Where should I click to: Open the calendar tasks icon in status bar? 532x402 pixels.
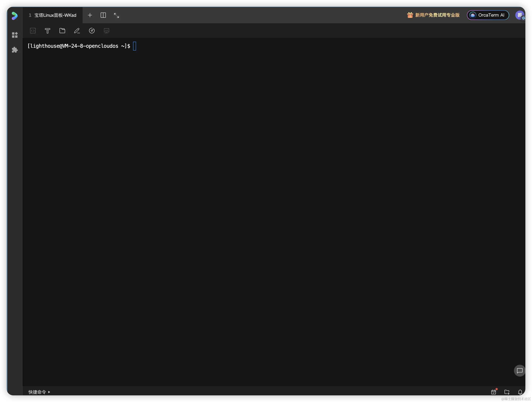coord(493,392)
